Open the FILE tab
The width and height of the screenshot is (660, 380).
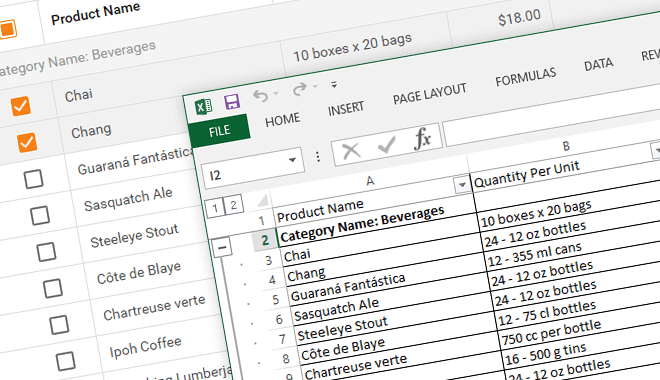[x=219, y=132]
